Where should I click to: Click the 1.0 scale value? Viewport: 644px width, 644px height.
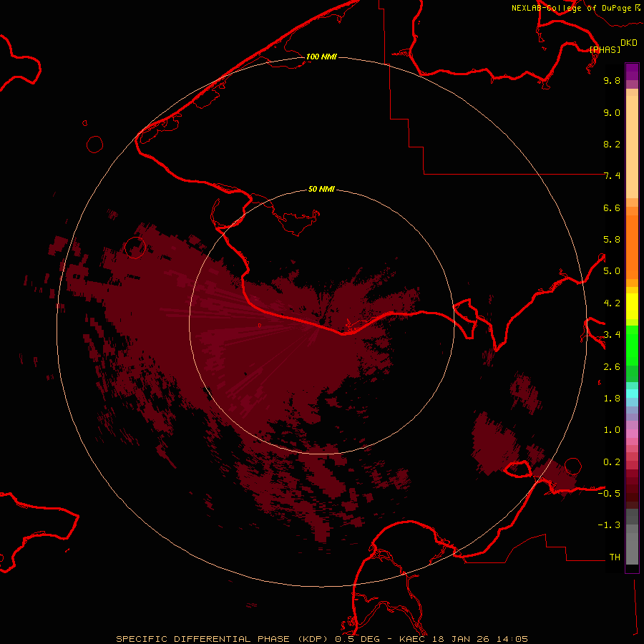[612, 430]
